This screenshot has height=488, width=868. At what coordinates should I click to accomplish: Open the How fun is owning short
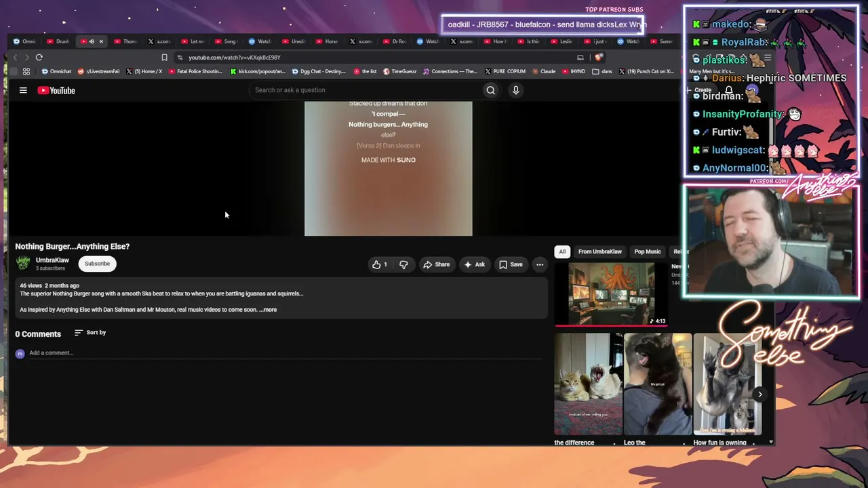(726, 384)
